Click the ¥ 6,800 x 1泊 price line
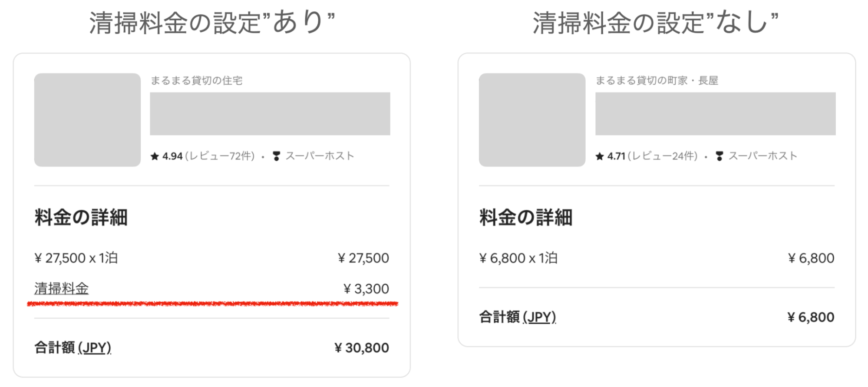This screenshot has width=868, height=387. [518, 258]
